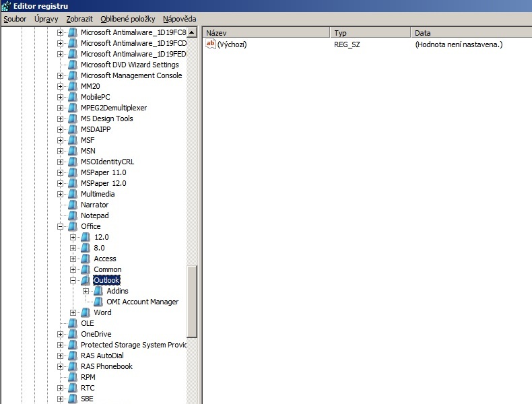Click the folder icon of Office
The width and height of the screenshot is (532, 404).
pyautogui.click(x=73, y=226)
